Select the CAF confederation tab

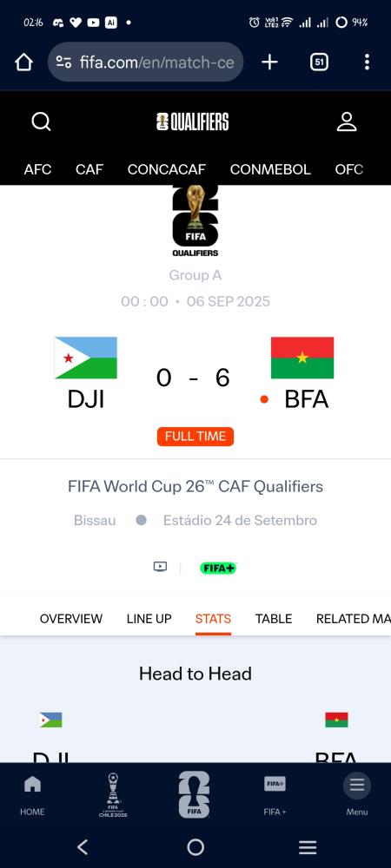pyautogui.click(x=89, y=169)
